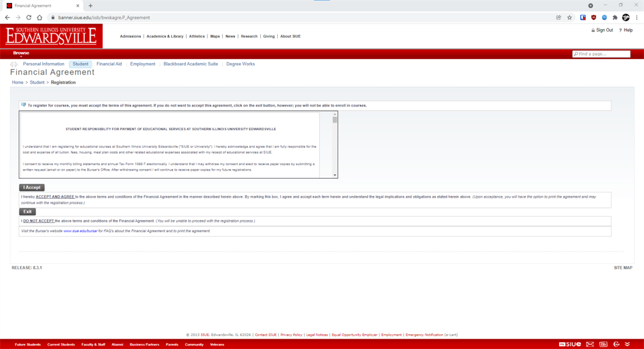This screenshot has width=644, height=349.
Task: Switch to the Financial Aid tab
Action: (109, 64)
